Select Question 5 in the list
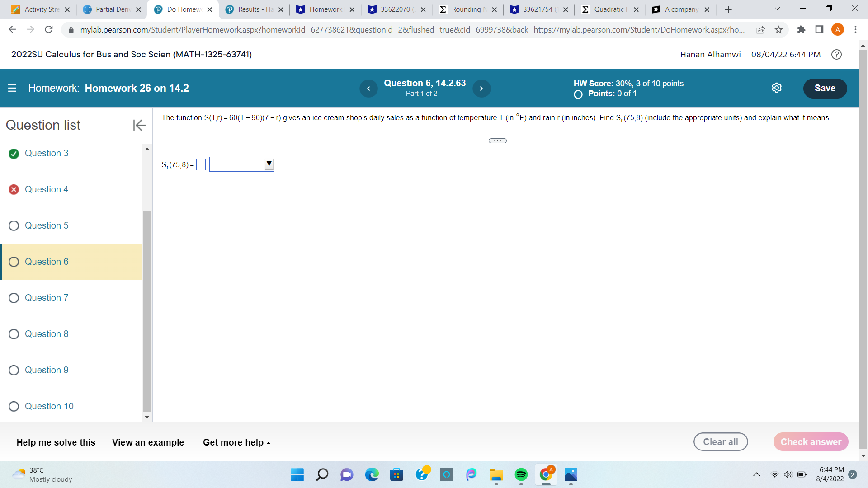This screenshot has height=488, width=868. tap(47, 225)
